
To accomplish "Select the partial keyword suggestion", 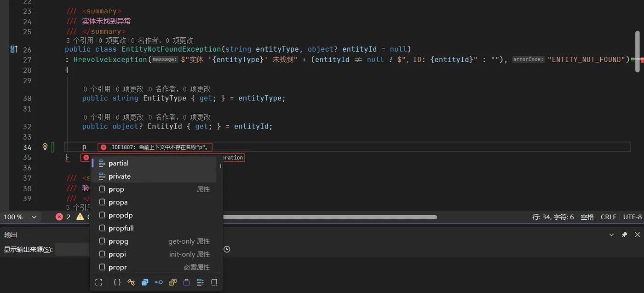I will (x=154, y=163).
